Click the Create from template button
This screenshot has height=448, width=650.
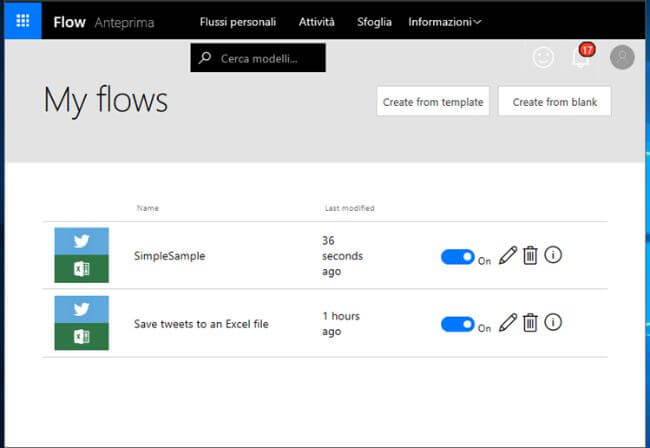coord(433,102)
